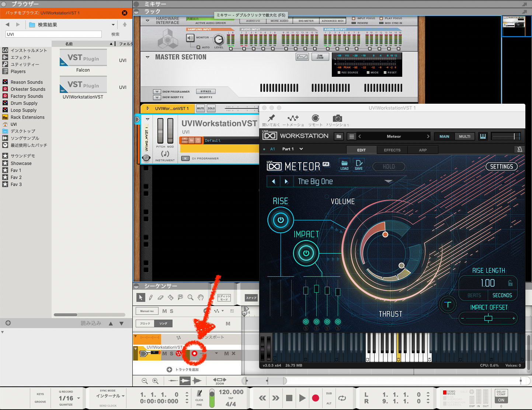
Task: Select the razor tool in the sequencer
Action: click(170, 297)
